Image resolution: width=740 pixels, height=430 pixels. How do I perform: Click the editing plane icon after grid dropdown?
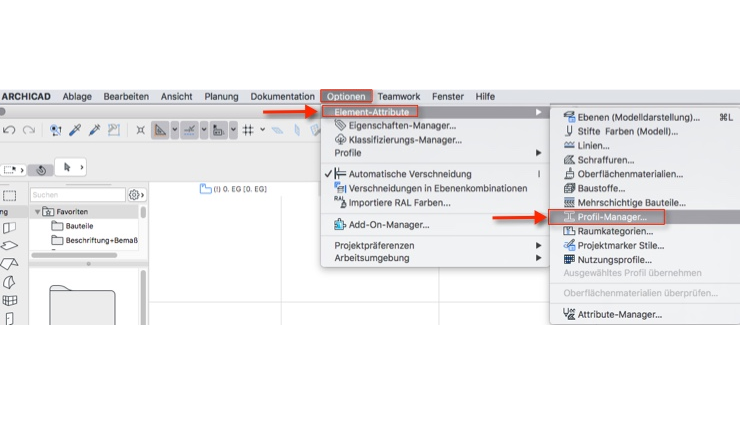point(278,130)
